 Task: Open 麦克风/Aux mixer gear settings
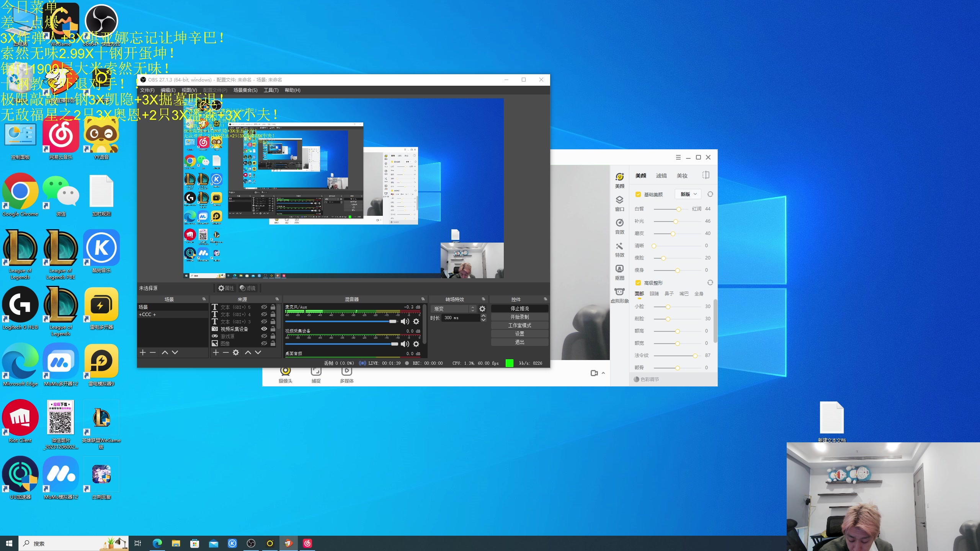click(416, 321)
